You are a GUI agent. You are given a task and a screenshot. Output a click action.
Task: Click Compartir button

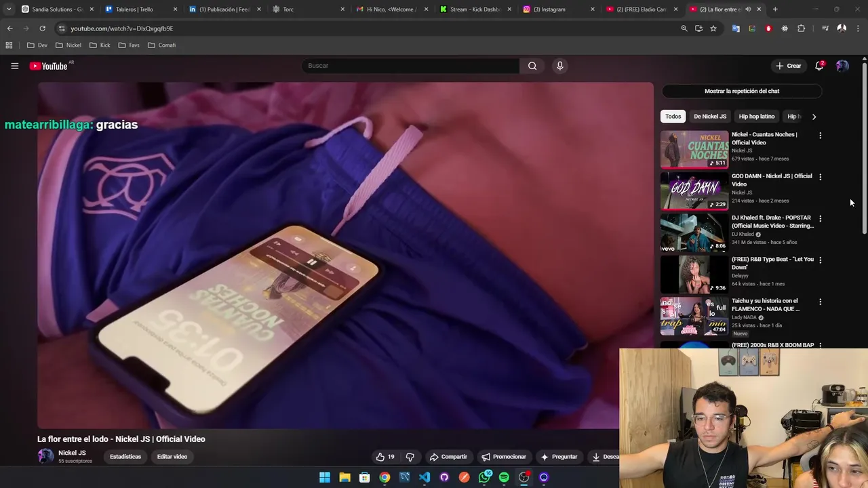click(448, 457)
